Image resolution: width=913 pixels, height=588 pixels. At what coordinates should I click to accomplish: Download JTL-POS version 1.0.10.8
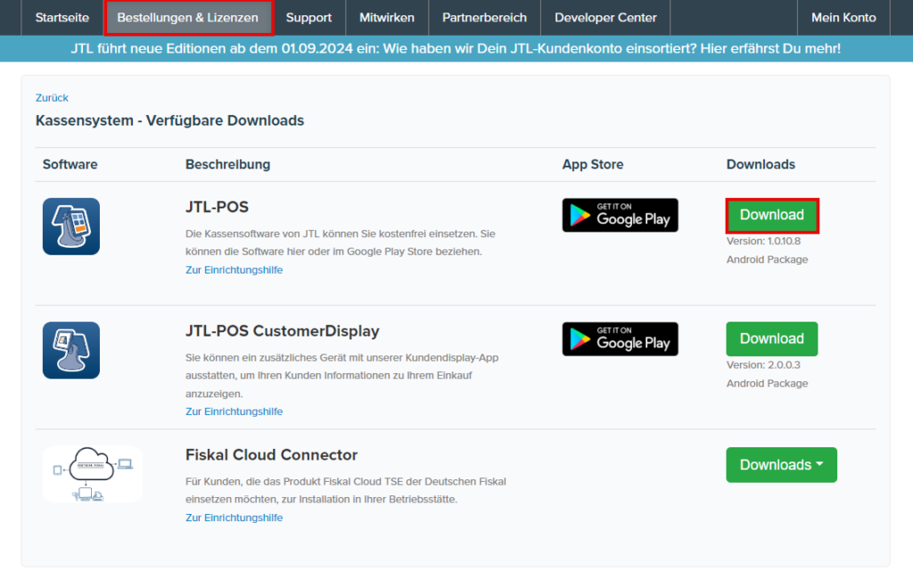tap(771, 215)
